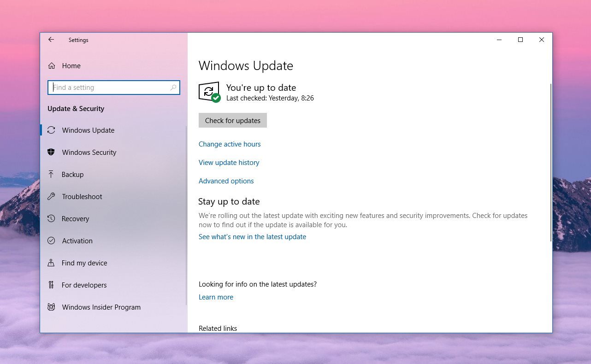Open View update history link
The image size is (591, 364).
[x=229, y=163]
